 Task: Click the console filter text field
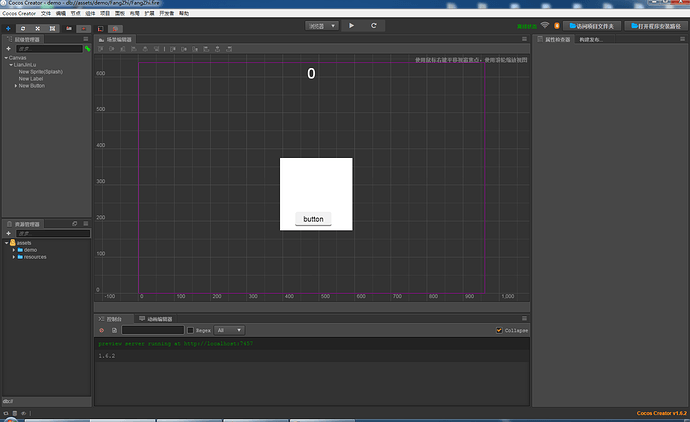153,330
